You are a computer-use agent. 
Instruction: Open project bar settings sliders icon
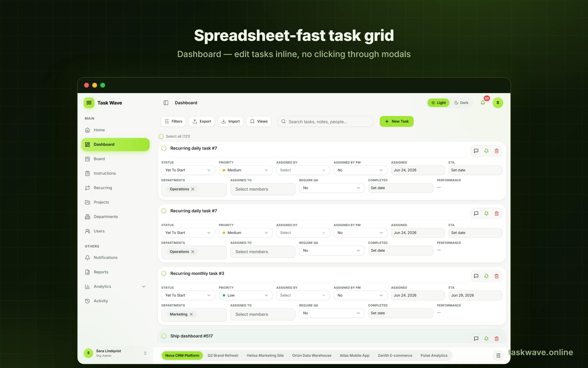498,356
